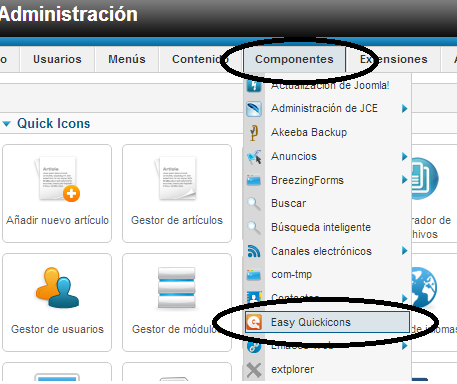The image size is (457, 384).
Task: Click BreezingForms icon
Action: pyautogui.click(x=254, y=180)
